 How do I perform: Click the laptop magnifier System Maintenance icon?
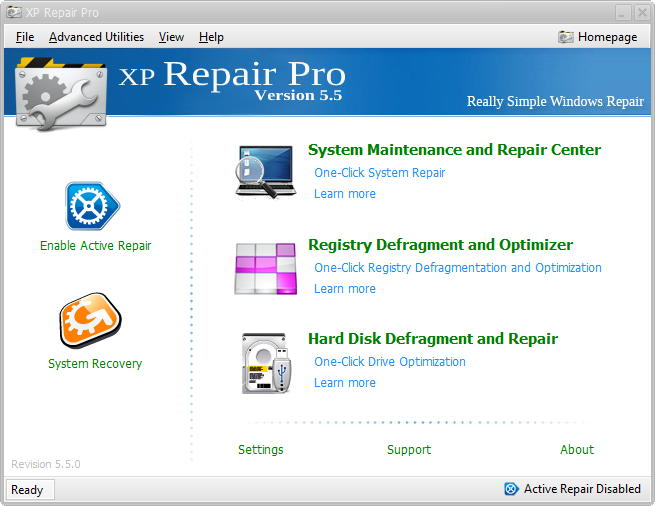point(266,172)
